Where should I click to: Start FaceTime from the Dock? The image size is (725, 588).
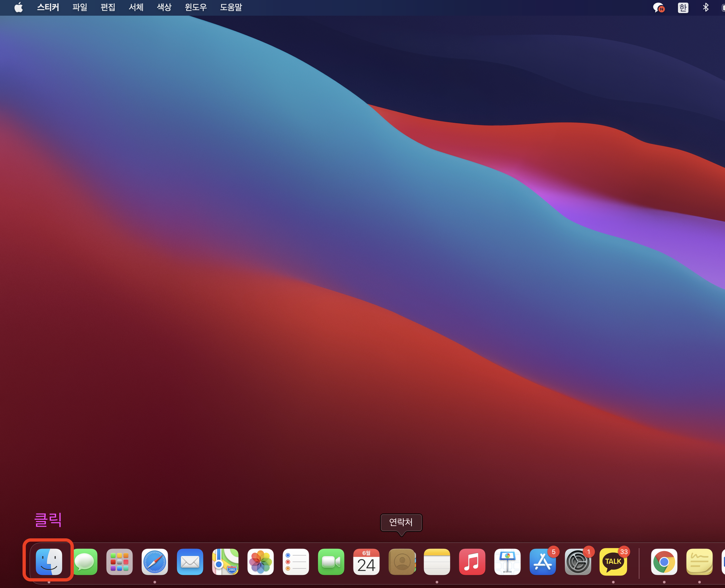point(331,562)
